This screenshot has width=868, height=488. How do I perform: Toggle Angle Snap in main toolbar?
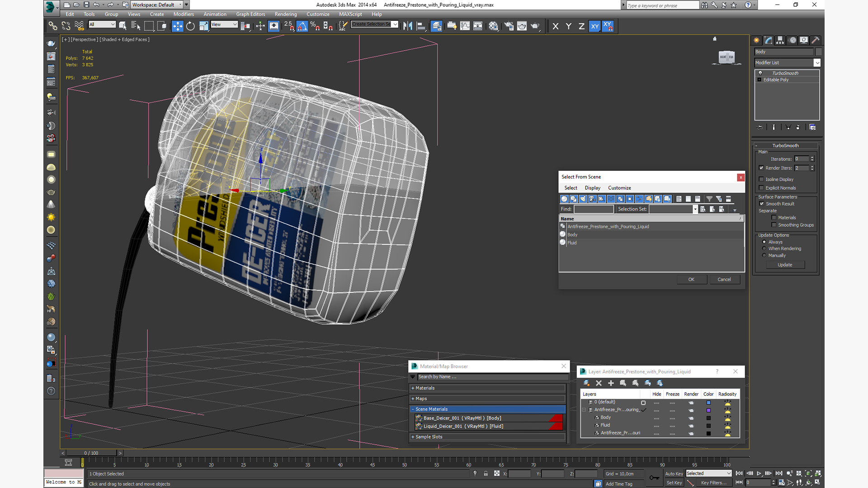pyautogui.click(x=302, y=26)
